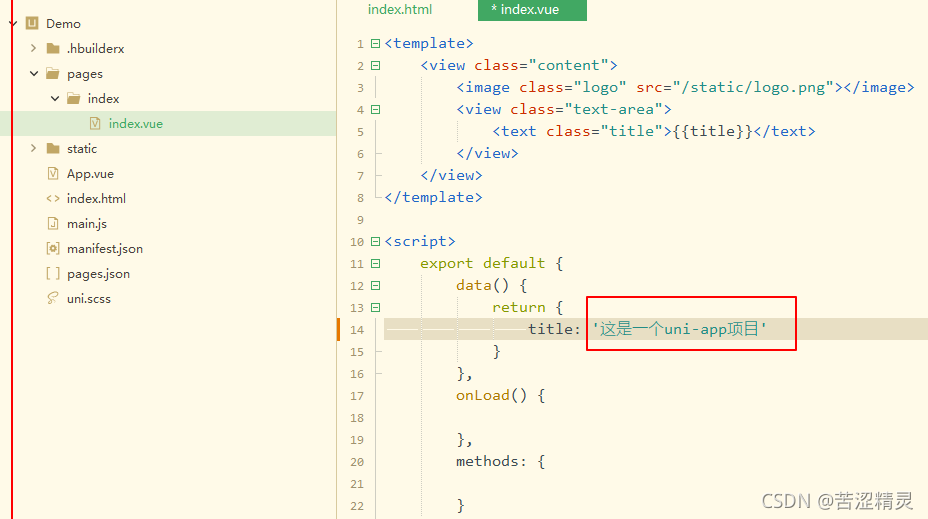This screenshot has height=519, width=928.
Task: Select the index.vue editor tab
Action: pyautogui.click(x=532, y=9)
